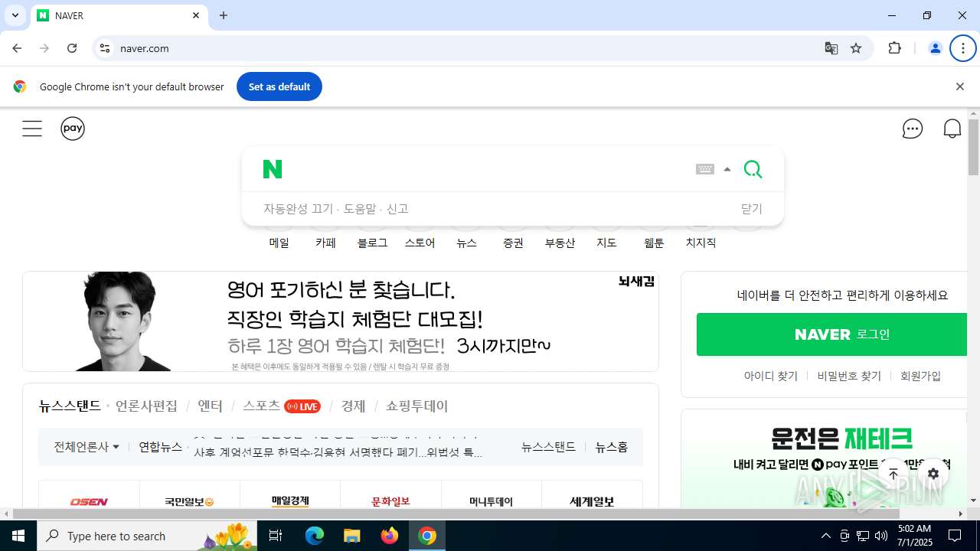View site information icon in address bar

click(x=105, y=48)
